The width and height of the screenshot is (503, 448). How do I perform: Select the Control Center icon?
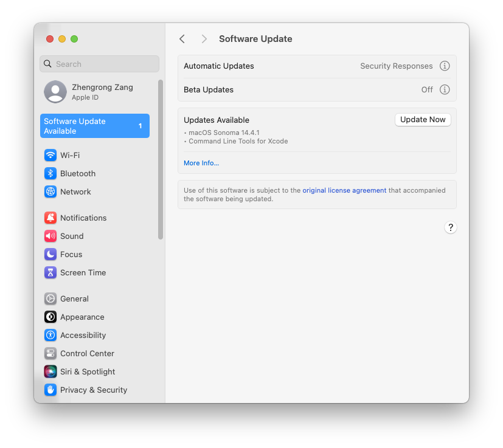click(50, 353)
